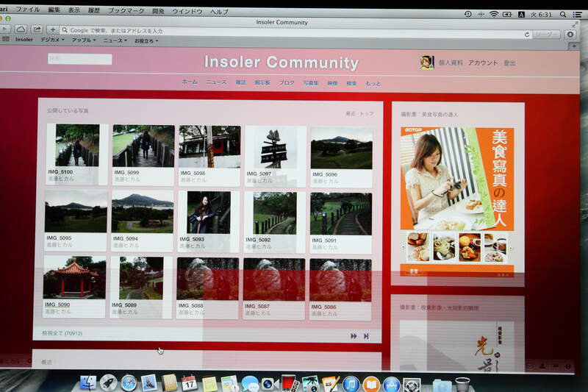Open the Calendar app in Dock
Image resolution: width=588 pixels, height=392 pixels.
tap(189, 383)
